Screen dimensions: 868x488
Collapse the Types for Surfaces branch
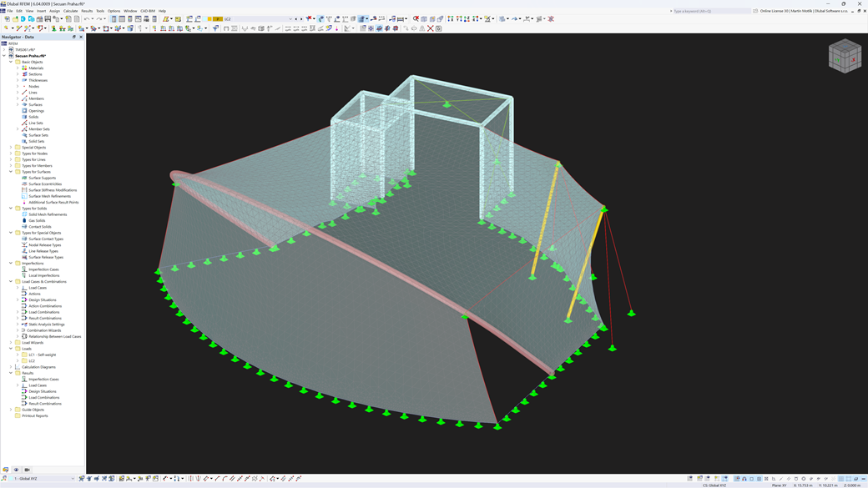(11, 172)
